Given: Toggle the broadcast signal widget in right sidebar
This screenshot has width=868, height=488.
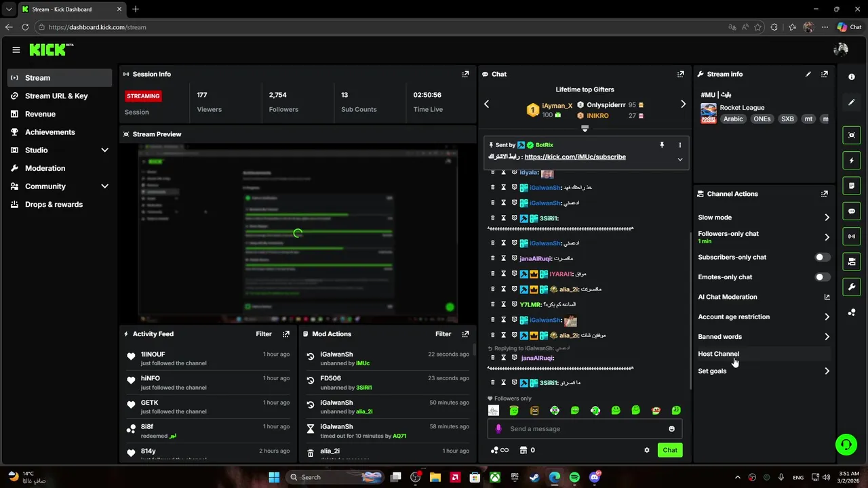Looking at the screenshot, I should click(852, 236).
